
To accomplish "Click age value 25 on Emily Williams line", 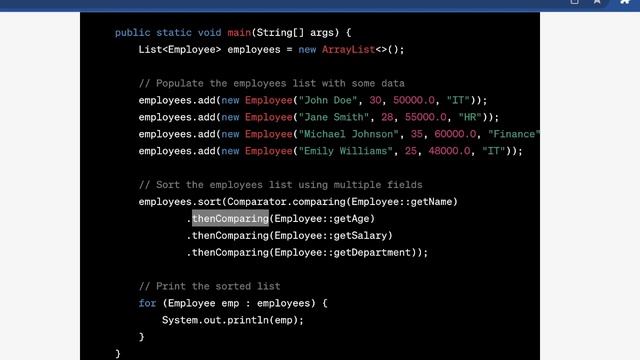I will point(411,151).
